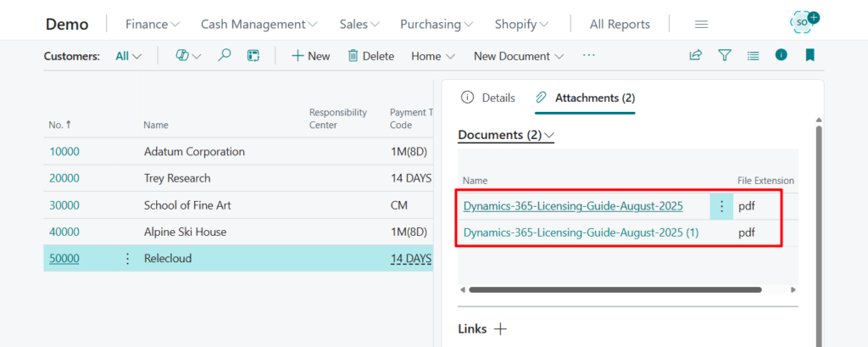Open All Reports menu item
868x347 pixels.
(x=620, y=25)
